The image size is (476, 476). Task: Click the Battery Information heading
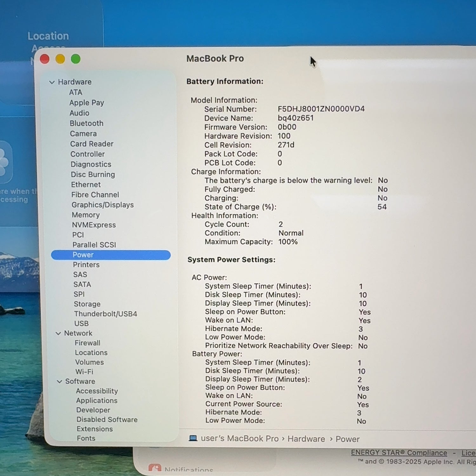point(225,81)
